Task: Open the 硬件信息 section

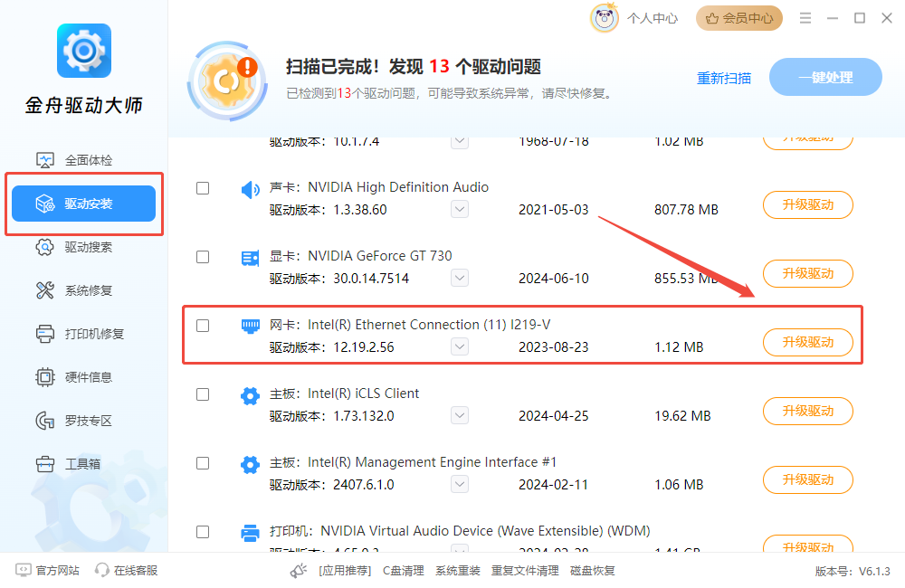Action: 83,377
